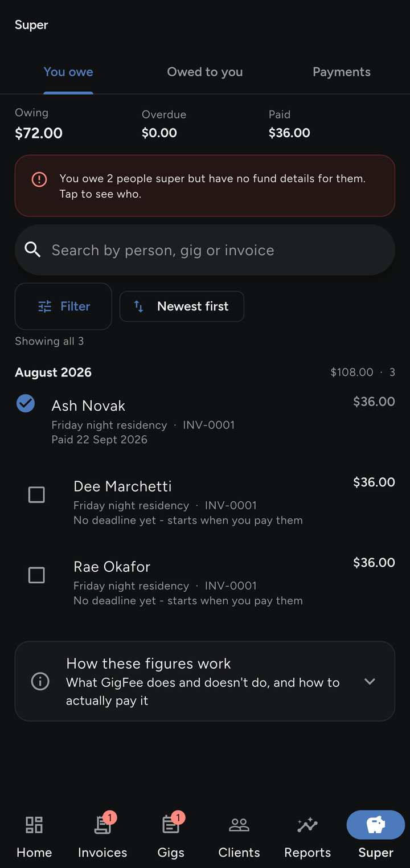Tap the missing fund details alert banner
The image size is (410, 868).
coord(205,186)
